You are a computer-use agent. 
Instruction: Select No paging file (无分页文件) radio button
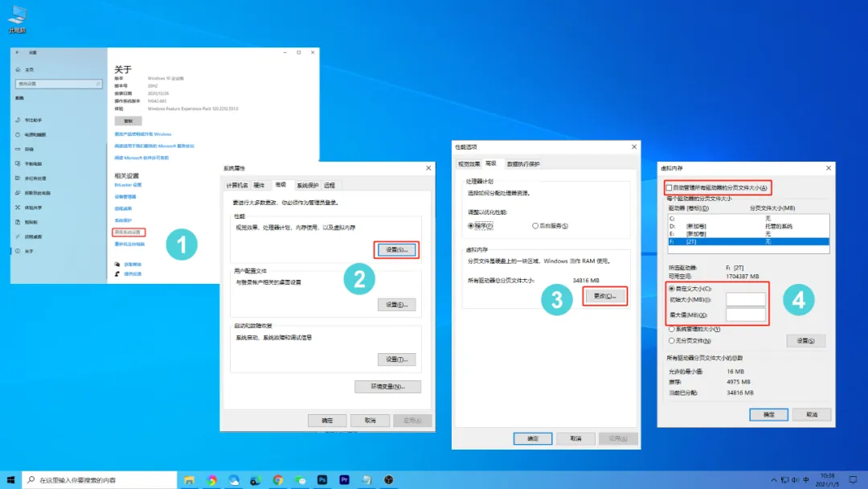672,340
